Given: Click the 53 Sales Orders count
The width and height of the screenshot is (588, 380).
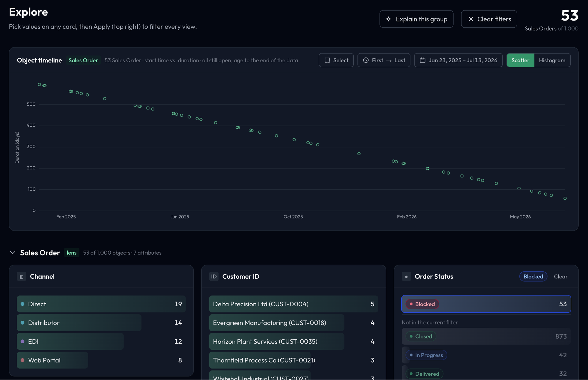Looking at the screenshot, I should tap(569, 15).
